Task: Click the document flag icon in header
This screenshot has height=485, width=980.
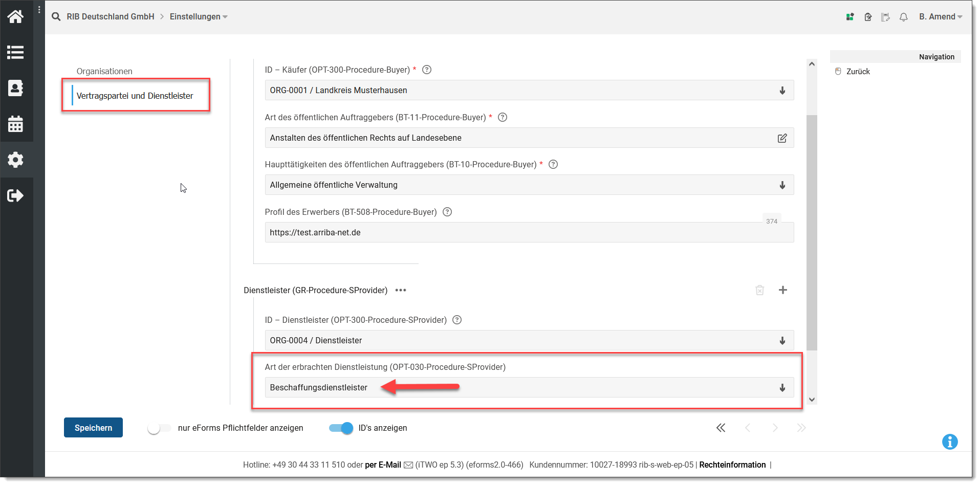Action: 885,17
